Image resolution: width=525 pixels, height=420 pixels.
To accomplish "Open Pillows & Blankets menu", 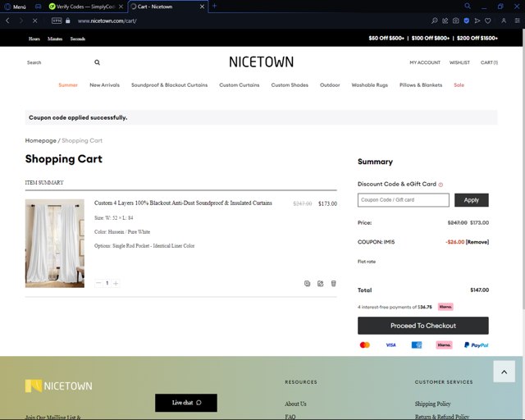I will (x=421, y=85).
